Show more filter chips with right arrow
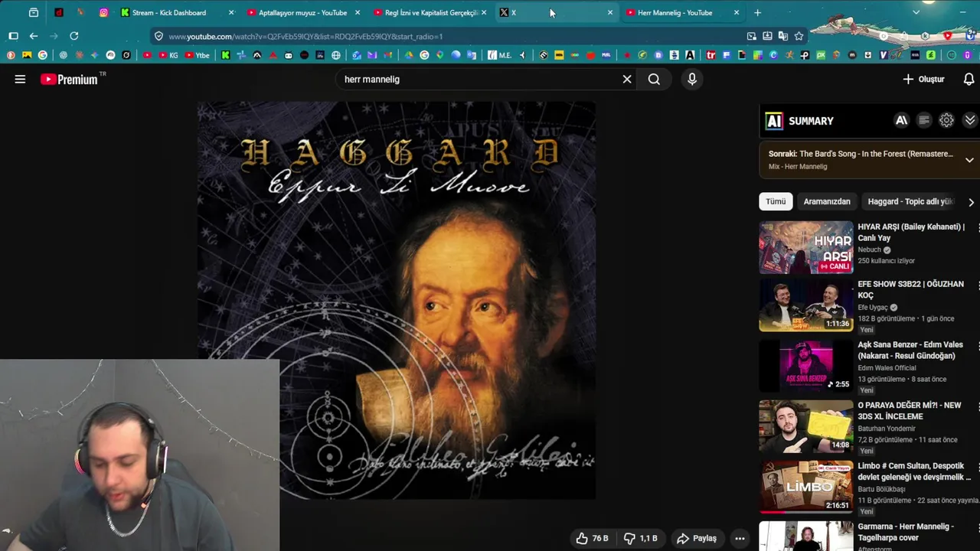 pos(971,202)
